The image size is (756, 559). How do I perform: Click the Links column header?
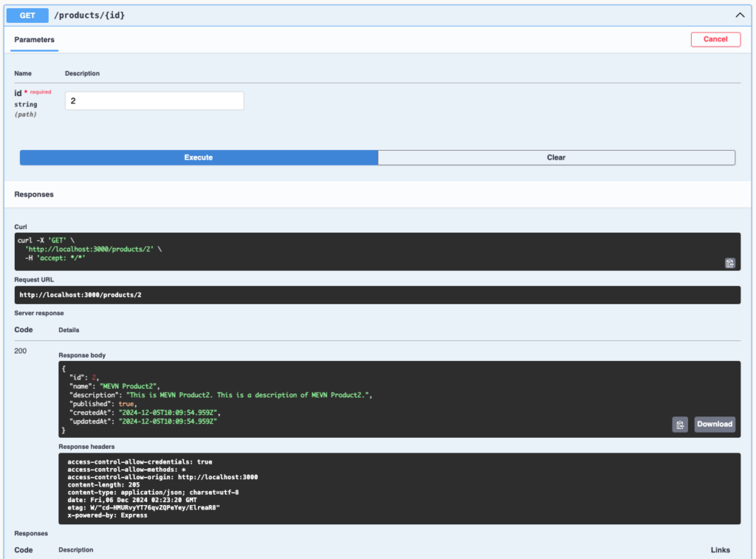tap(720, 549)
